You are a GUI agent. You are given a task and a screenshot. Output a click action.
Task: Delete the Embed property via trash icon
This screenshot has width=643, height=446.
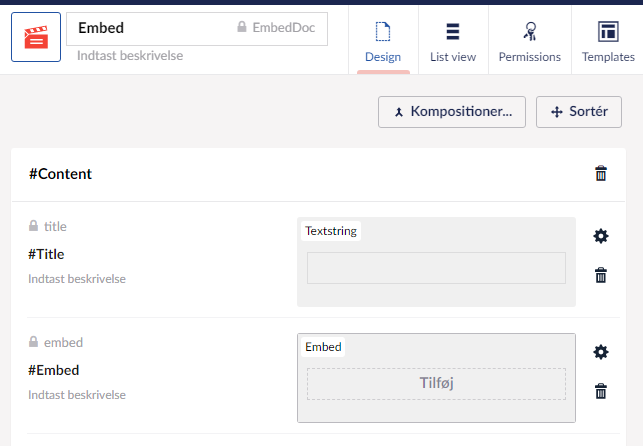tap(600, 391)
